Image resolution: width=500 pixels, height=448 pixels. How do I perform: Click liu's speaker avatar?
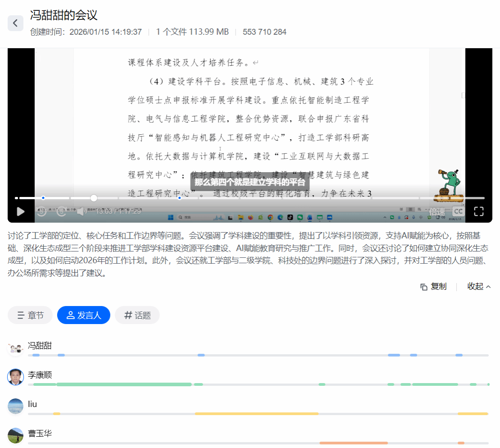tap(16, 406)
